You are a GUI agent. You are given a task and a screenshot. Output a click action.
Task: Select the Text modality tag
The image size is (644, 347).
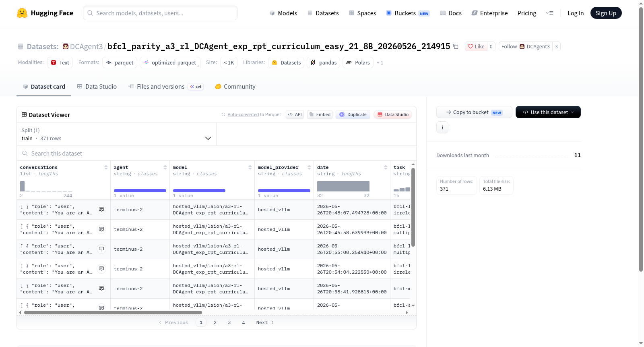point(60,62)
